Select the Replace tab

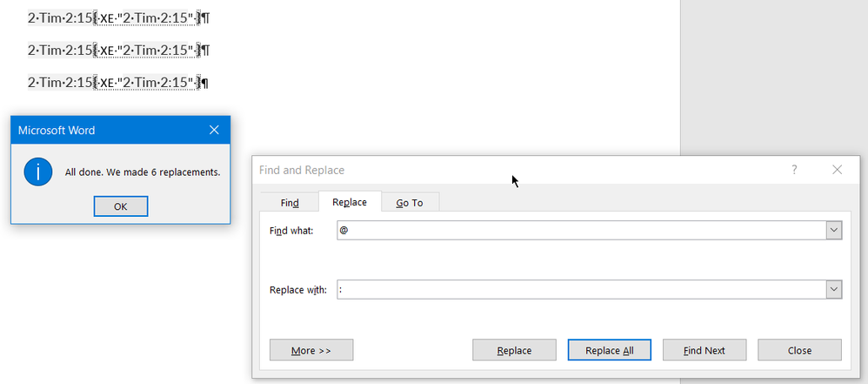(x=350, y=202)
